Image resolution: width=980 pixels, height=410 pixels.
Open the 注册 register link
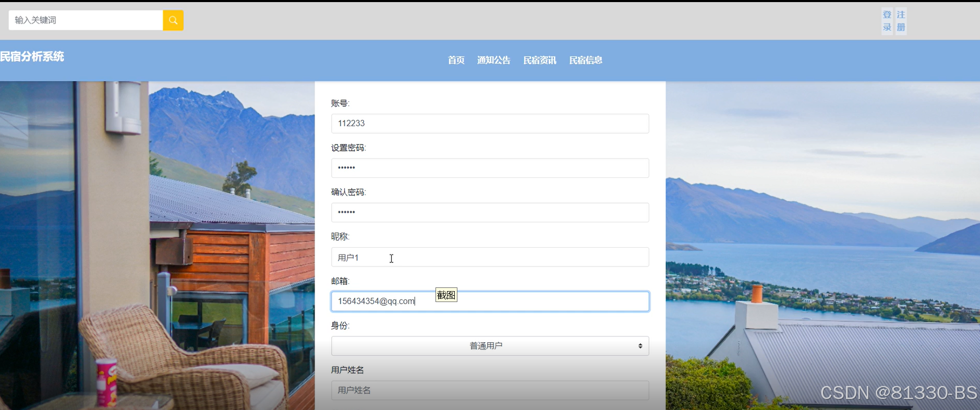point(901,21)
